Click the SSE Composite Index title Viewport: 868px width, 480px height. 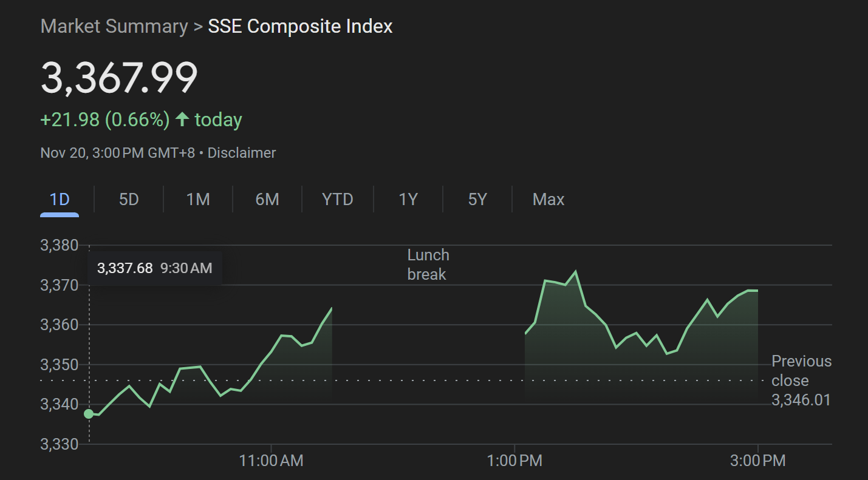pyautogui.click(x=301, y=27)
